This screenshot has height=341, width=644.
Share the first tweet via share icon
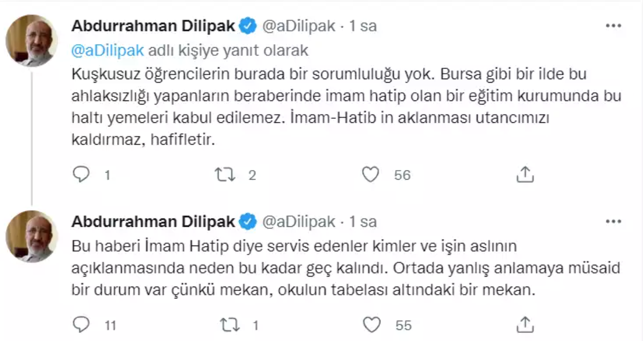[525, 175]
